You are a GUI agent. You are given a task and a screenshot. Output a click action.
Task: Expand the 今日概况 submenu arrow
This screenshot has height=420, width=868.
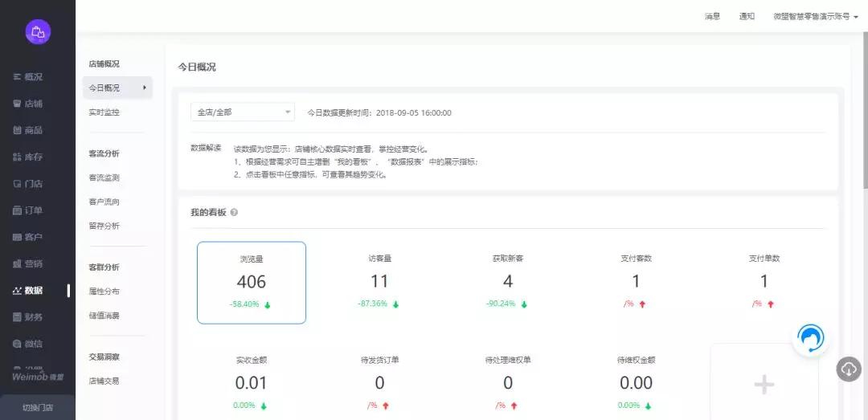point(145,88)
